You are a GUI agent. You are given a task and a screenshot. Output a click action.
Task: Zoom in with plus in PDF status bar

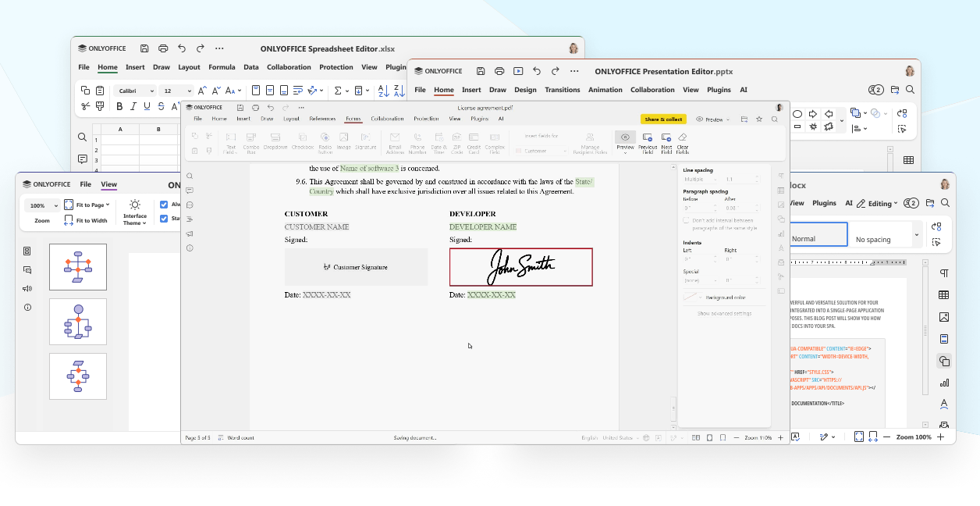pyautogui.click(x=780, y=438)
